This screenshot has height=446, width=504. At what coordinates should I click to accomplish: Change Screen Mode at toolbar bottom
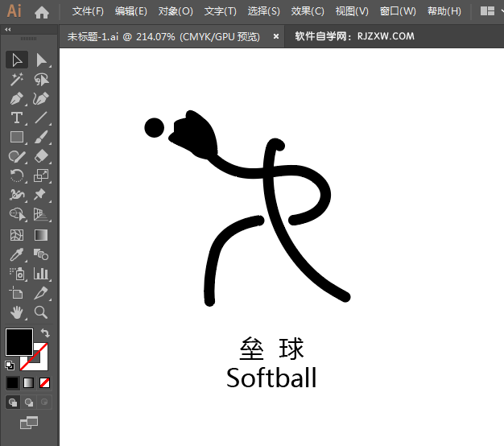tap(29, 423)
